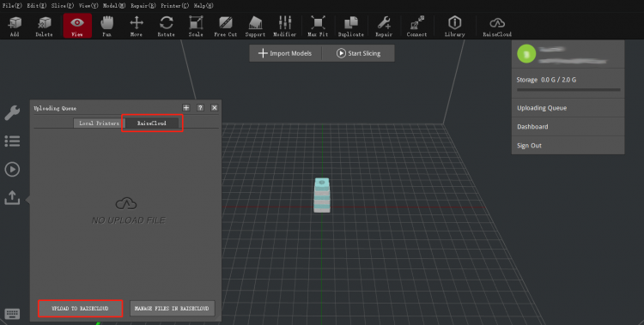Click the model in the build plate
This screenshot has height=325, width=644.
(x=322, y=195)
